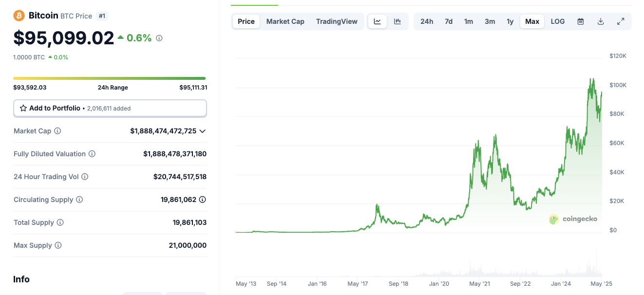Click the $1,888,478,371,180 valuation value
This screenshot has width=644, height=295.
(x=175, y=154)
